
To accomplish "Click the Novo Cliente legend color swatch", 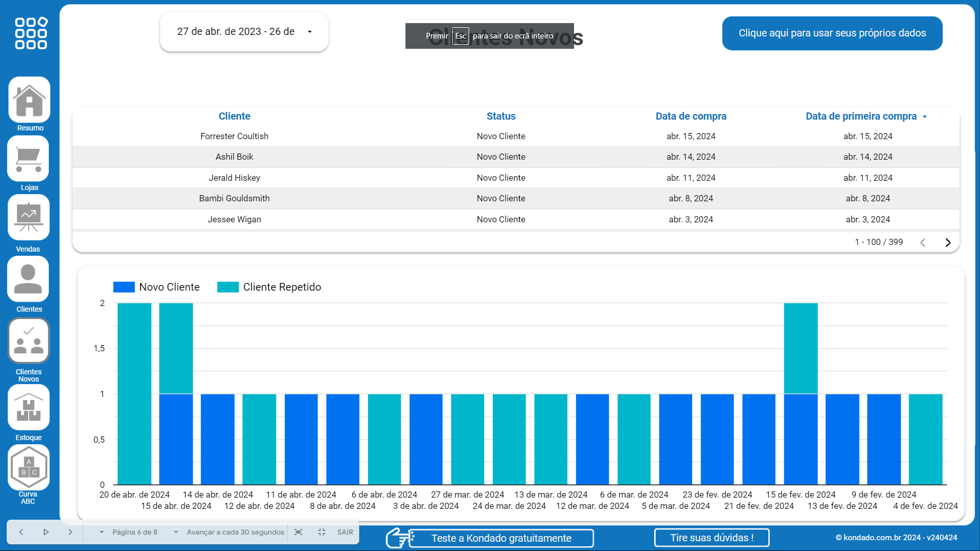I will (x=124, y=287).
